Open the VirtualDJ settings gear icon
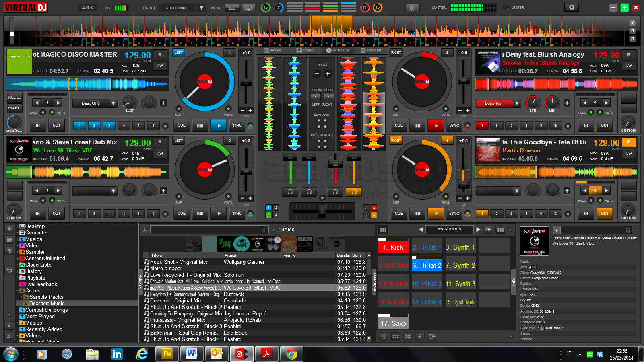644x362 pixels. pos(572,7)
